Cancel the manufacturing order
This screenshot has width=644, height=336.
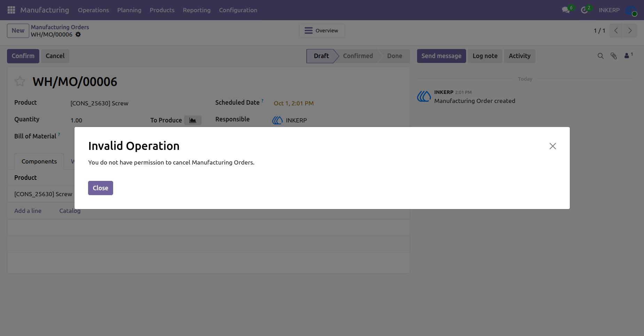[x=55, y=56]
